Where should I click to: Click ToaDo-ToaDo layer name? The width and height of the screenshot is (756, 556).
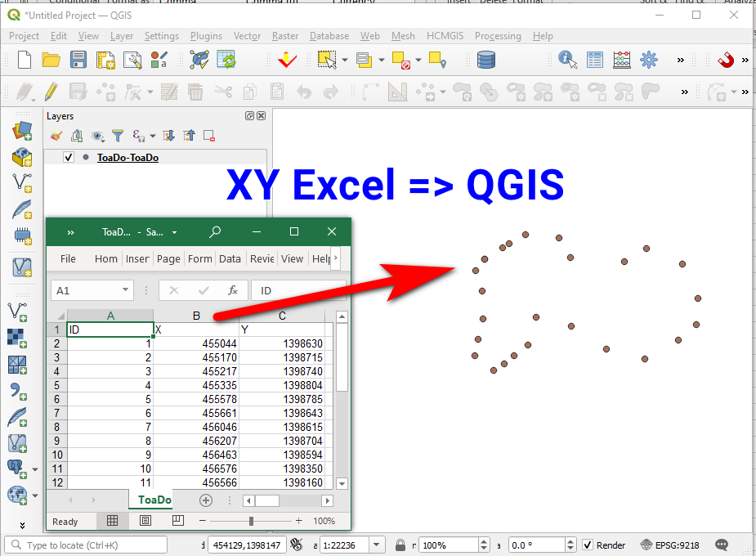127,158
